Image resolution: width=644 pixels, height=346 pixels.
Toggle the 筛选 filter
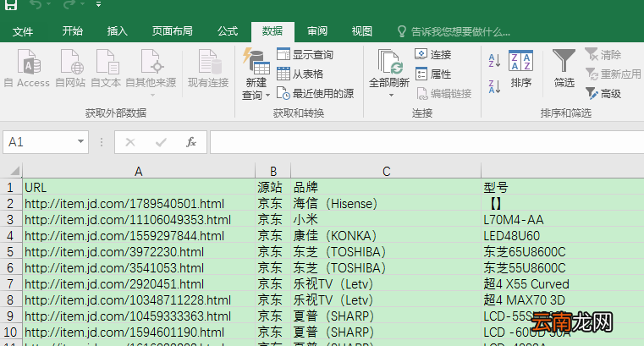coord(564,69)
